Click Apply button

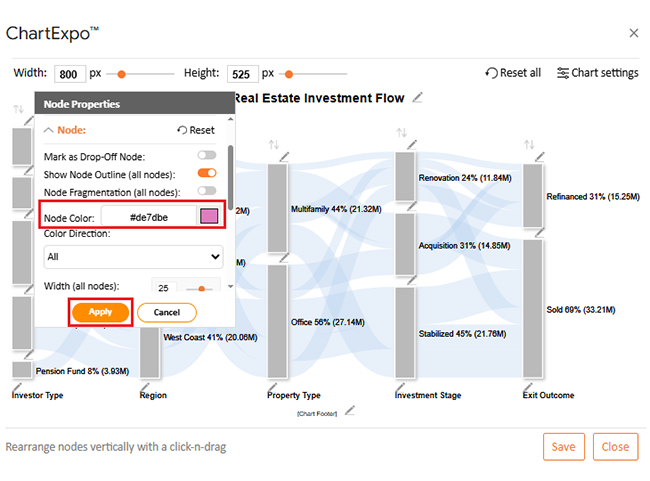point(100,312)
